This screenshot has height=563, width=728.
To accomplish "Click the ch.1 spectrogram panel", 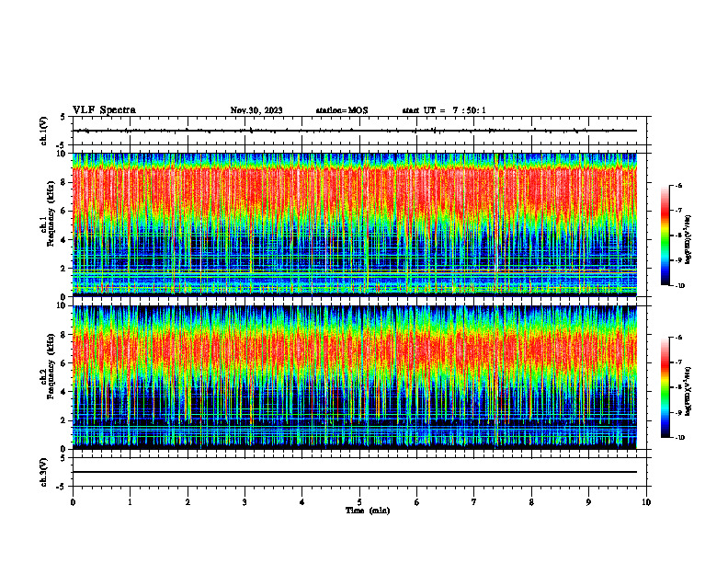I will (x=355, y=224).
